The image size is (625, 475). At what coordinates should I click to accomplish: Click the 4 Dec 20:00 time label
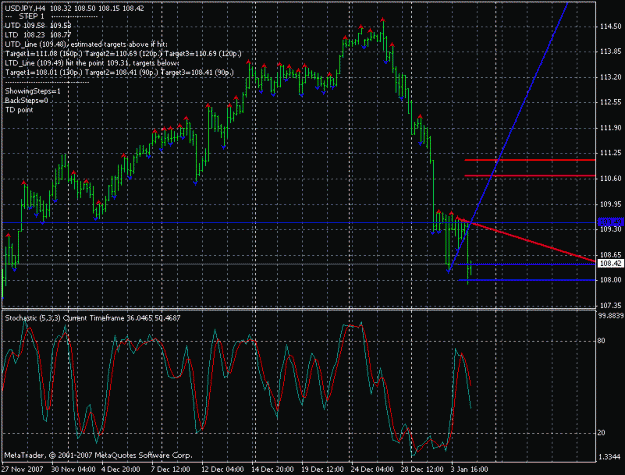point(121,469)
